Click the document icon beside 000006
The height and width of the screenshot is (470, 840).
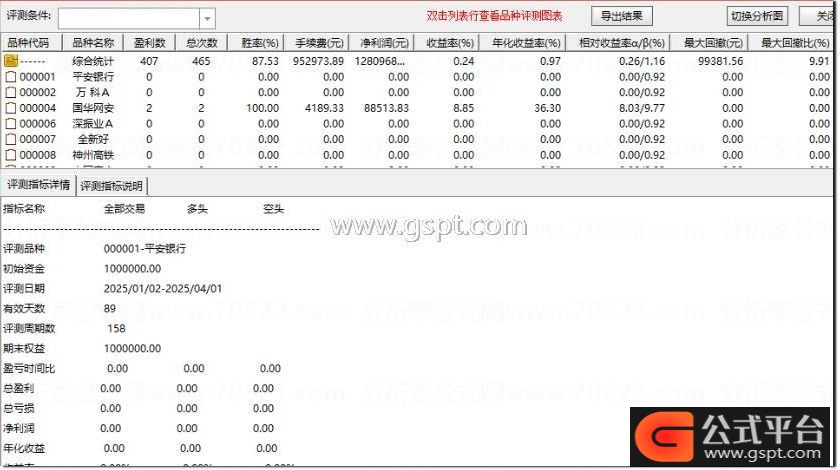coord(11,124)
